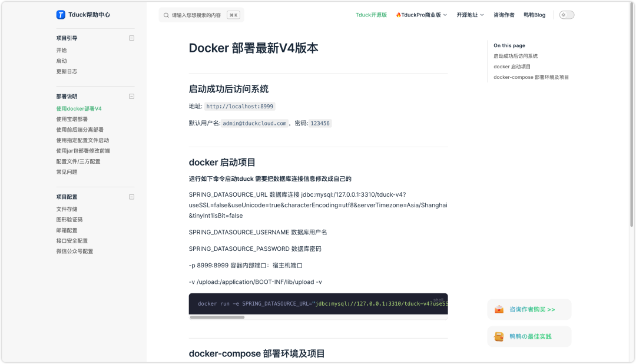Click the -p 8999:8999 port mapping line
636x364 pixels.
click(x=246, y=266)
